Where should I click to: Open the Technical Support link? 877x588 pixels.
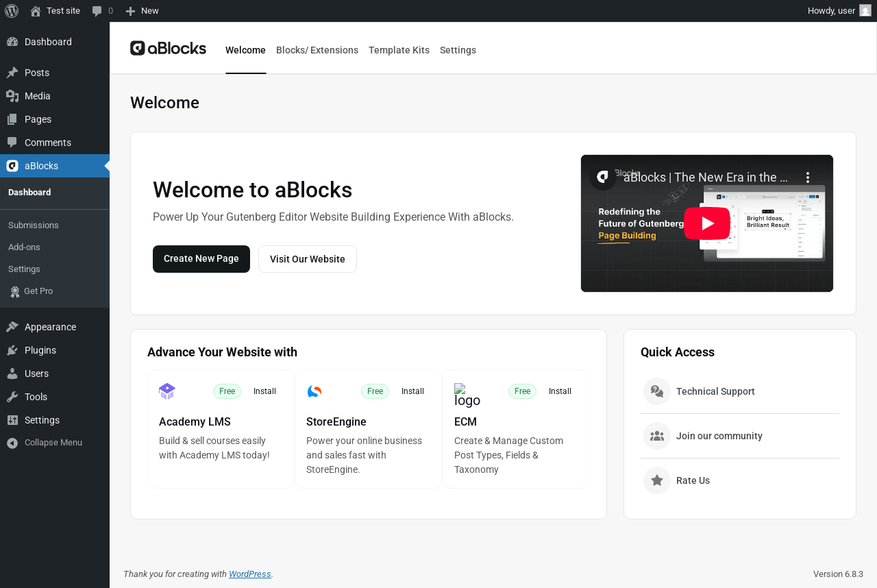pyautogui.click(x=715, y=391)
